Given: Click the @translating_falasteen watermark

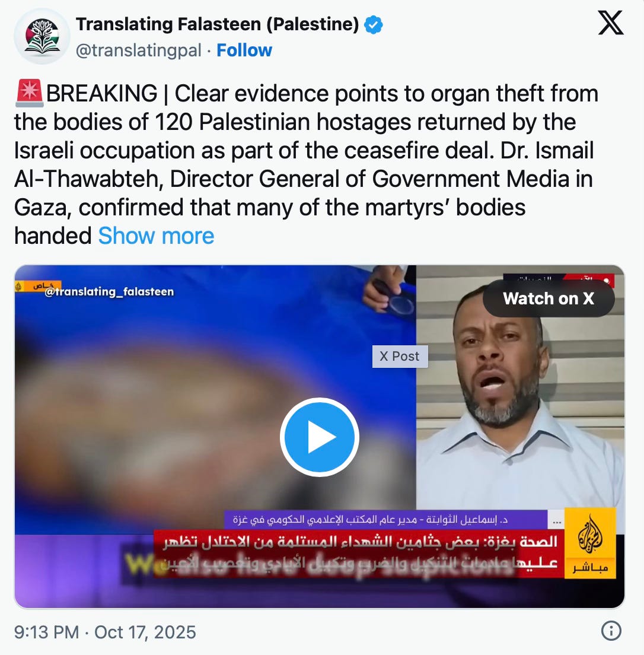Looking at the screenshot, I should click(109, 291).
